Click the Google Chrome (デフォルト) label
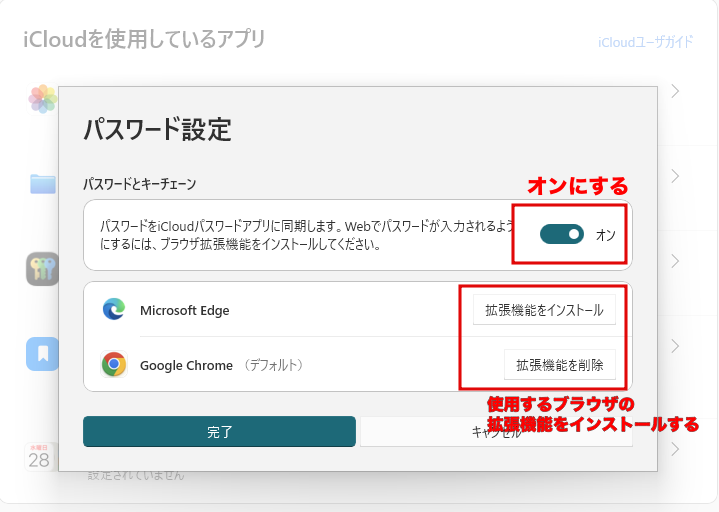This screenshot has height=512, width=719. point(221,365)
